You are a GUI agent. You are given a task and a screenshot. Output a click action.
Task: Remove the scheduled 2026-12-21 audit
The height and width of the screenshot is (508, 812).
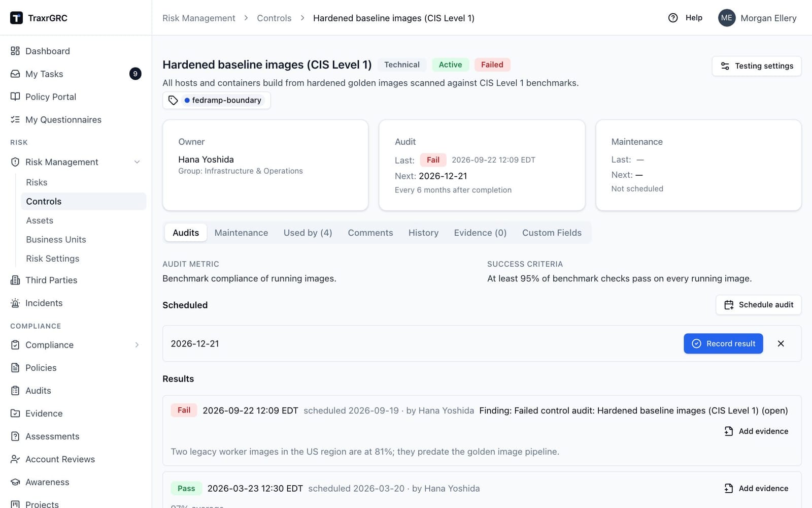pos(781,343)
